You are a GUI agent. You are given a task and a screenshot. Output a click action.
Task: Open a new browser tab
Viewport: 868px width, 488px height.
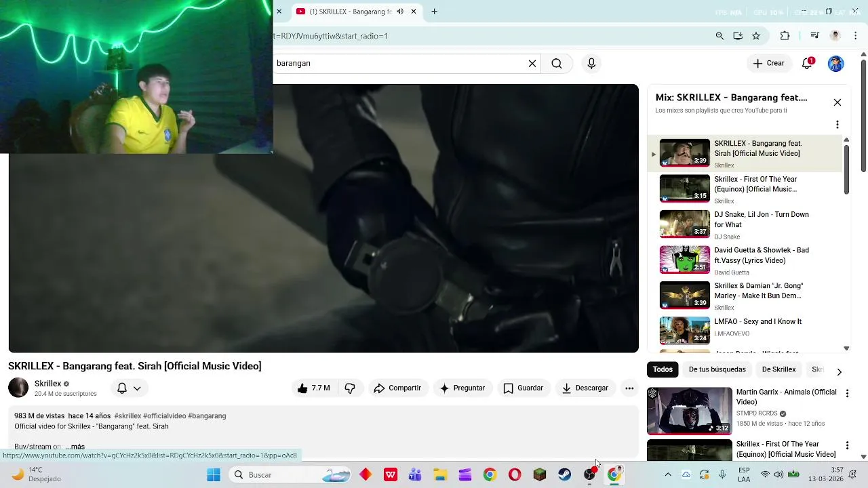[434, 12]
